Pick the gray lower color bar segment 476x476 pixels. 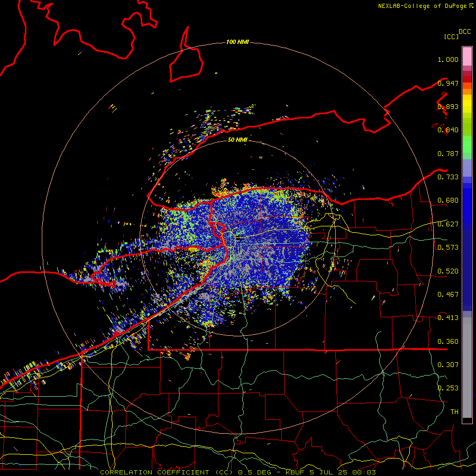coord(467,368)
